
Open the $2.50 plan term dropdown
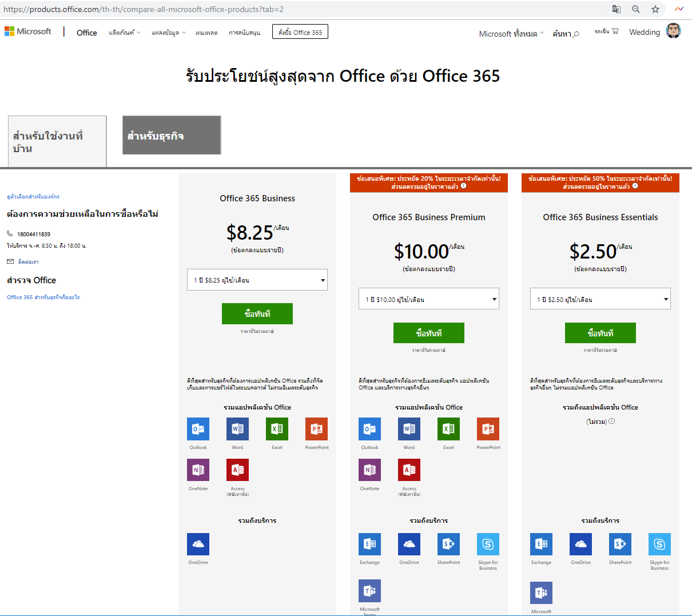pyautogui.click(x=600, y=299)
